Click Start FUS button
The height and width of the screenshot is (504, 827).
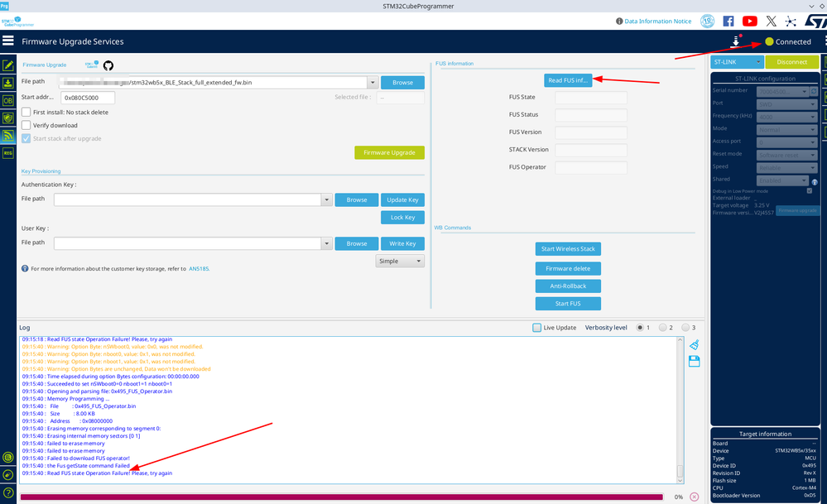pyautogui.click(x=568, y=304)
